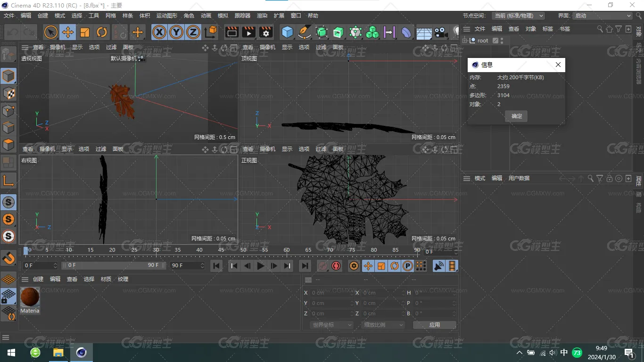Open the 材质 menu in Material Manager
Screen dimensions: 644x362
pyautogui.click(x=106, y=279)
